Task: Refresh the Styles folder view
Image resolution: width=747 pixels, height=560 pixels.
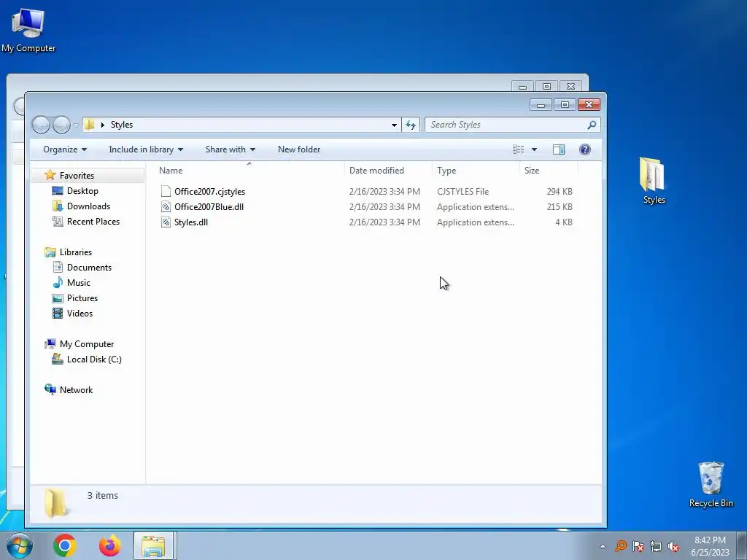Action: click(x=411, y=125)
